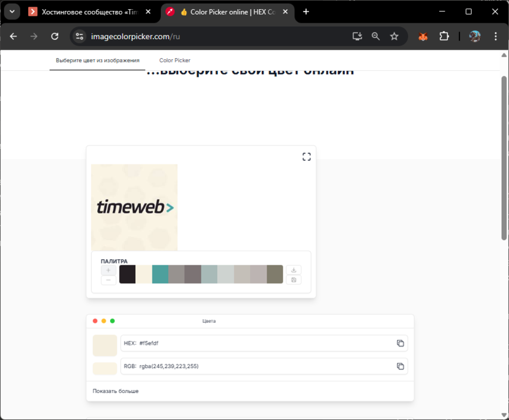This screenshot has width=509, height=420.
Task: Open the MetaMask fox extension
Action: [x=423, y=36]
